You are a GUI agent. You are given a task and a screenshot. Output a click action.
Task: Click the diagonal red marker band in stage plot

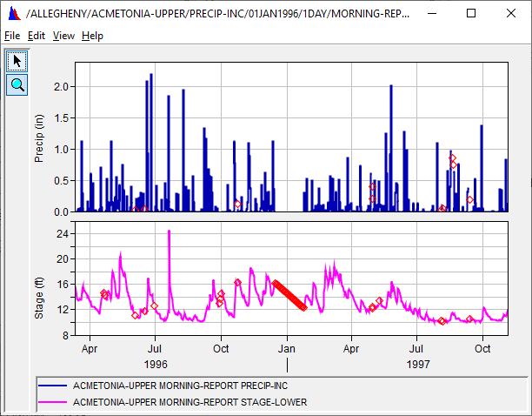click(x=289, y=295)
